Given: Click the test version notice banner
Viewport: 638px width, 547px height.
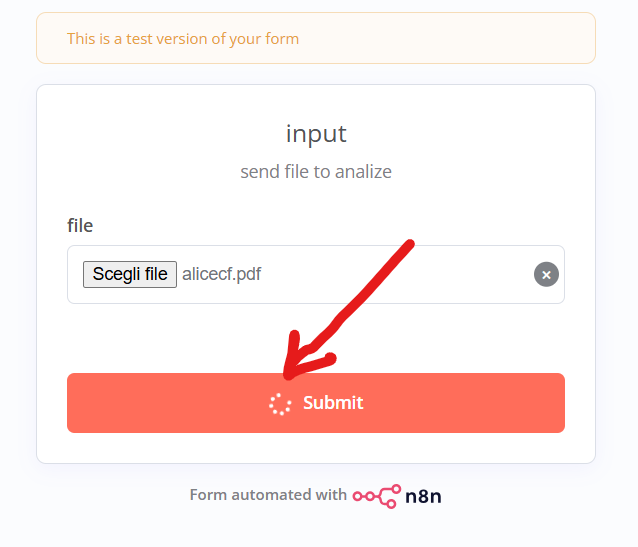Looking at the screenshot, I should click(x=316, y=38).
